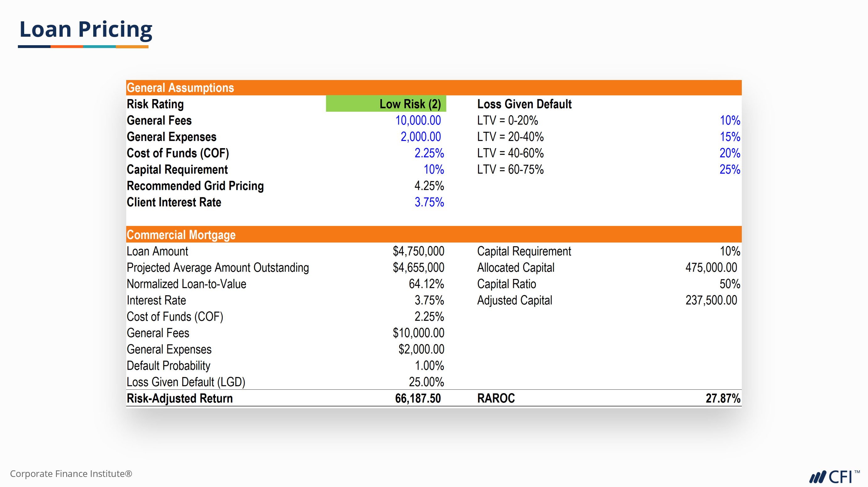Click the LTV = 0-20% value of 10%
Image resolution: width=868 pixels, height=487 pixels.
click(x=730, y=120)
